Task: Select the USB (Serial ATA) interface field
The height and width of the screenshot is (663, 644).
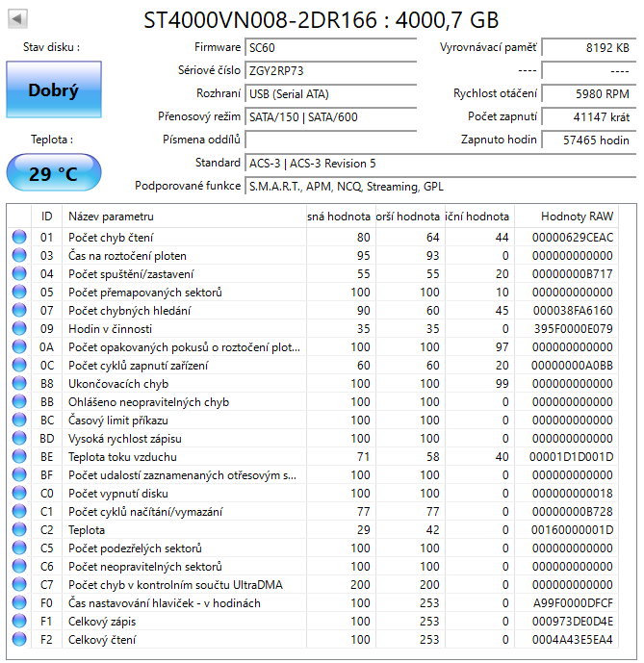Action: coord(330,94)
